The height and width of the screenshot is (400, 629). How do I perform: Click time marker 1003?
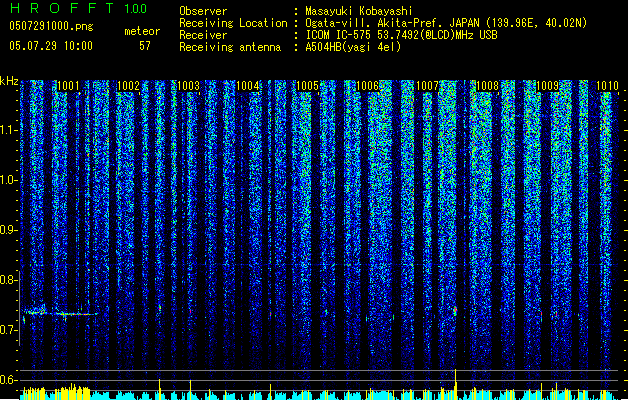(x=188, y=85)
